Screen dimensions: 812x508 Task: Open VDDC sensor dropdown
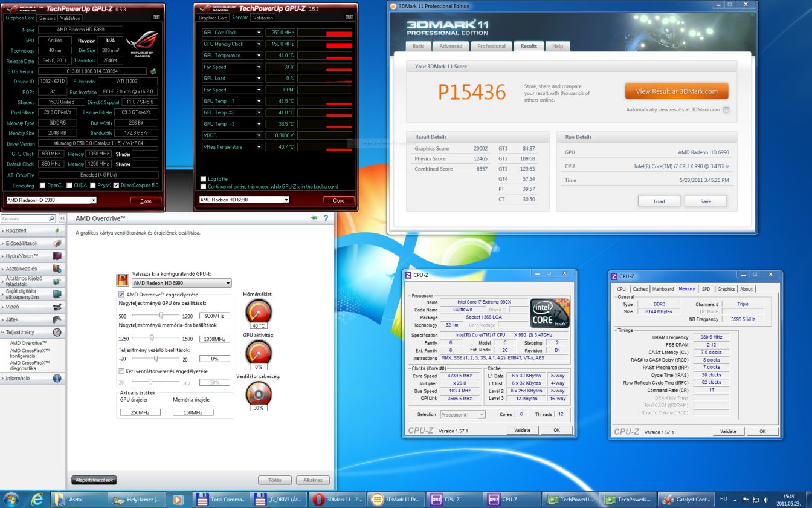(x=259, y=135)
